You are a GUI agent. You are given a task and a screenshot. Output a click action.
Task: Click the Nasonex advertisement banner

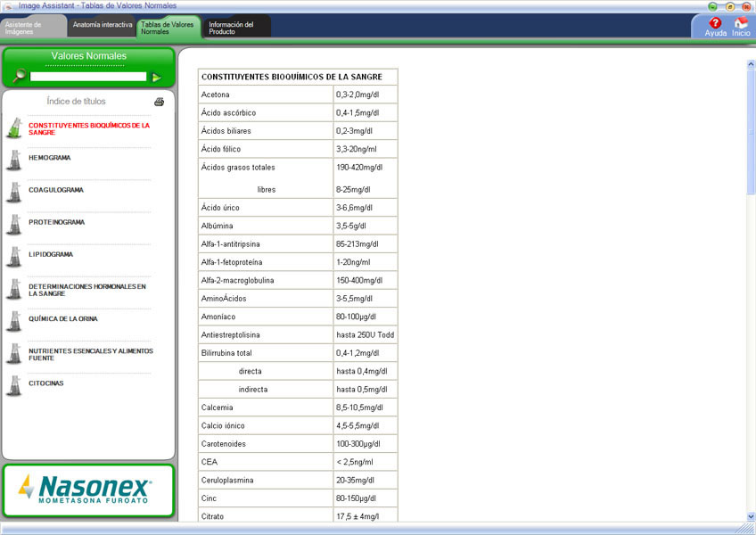click(89, 490)
